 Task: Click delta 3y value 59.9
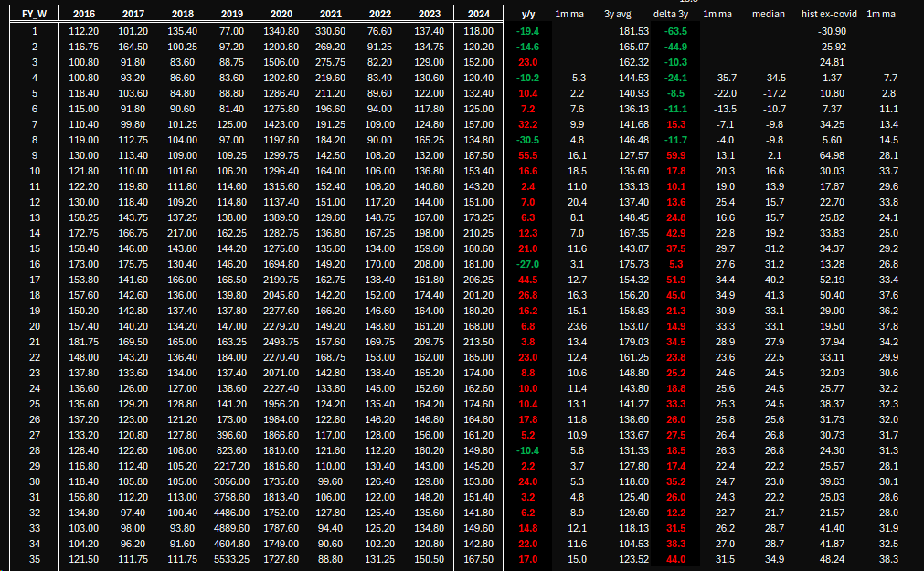[x=676, y=155]
